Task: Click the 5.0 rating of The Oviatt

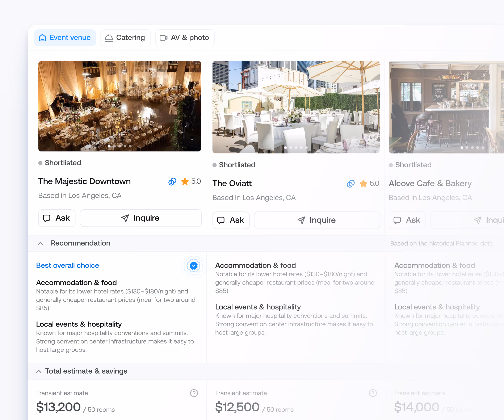Action: [x=374, y=184]
